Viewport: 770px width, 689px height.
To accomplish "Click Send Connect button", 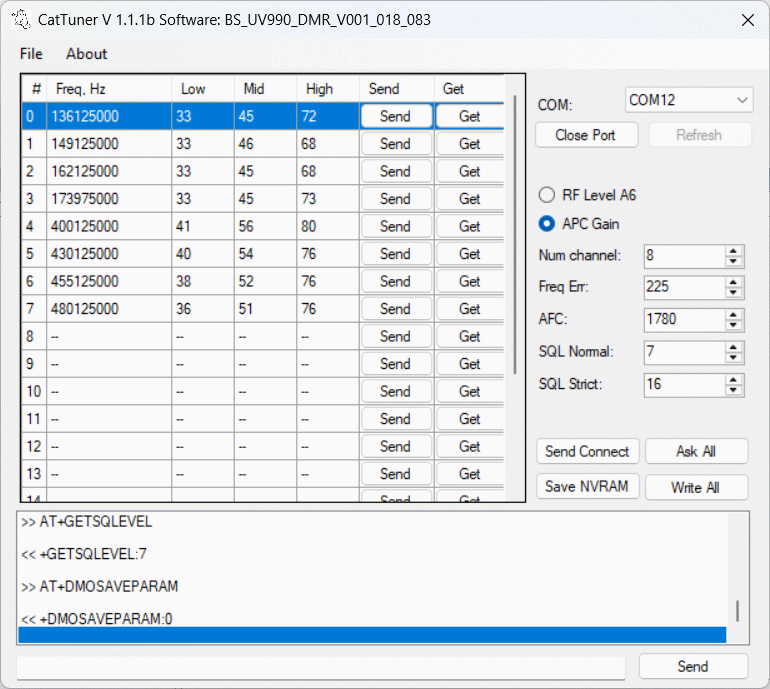I will click(587, 452).
